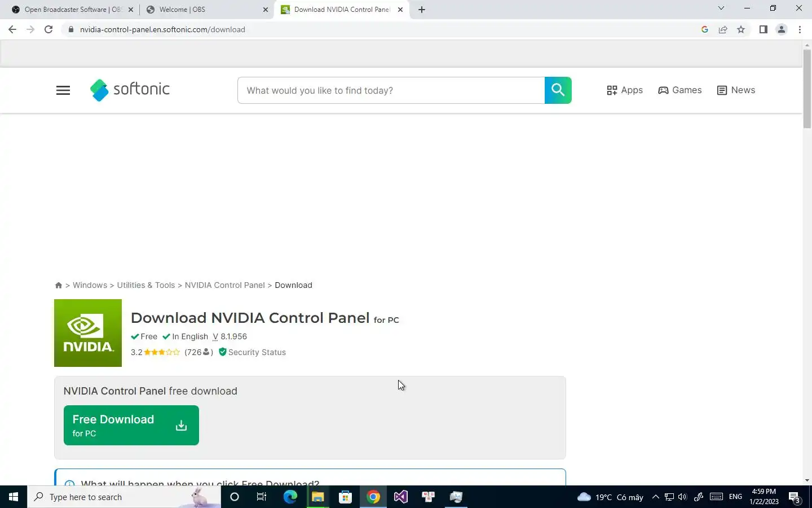Click the address bar URL
Image resolution: width=812 pixels, height=508 pixels.
point(162,29)
